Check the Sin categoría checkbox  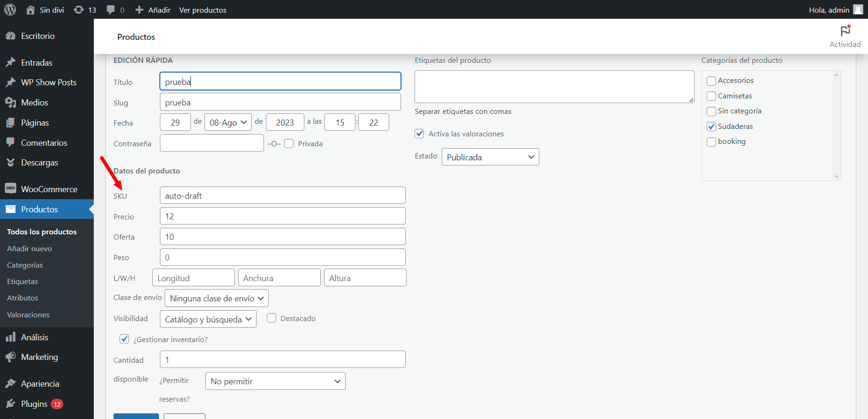(711, 111)
